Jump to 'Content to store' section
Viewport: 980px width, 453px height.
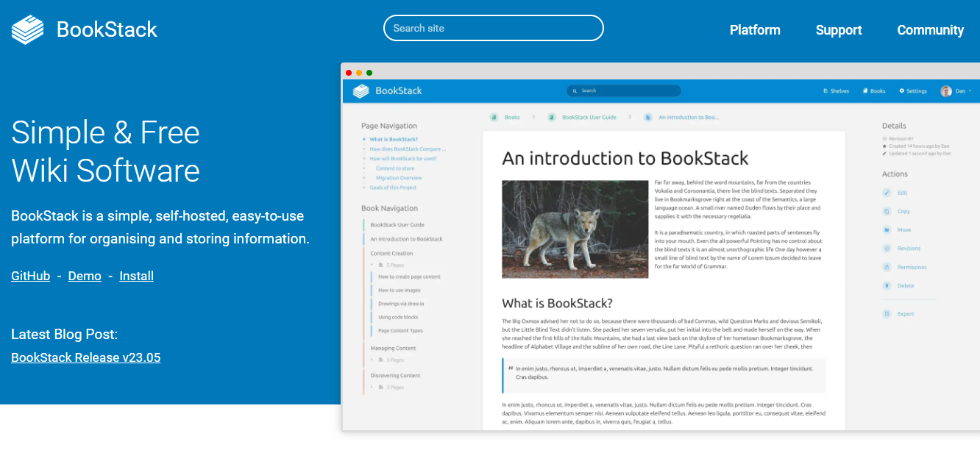[x=395, y=168]
